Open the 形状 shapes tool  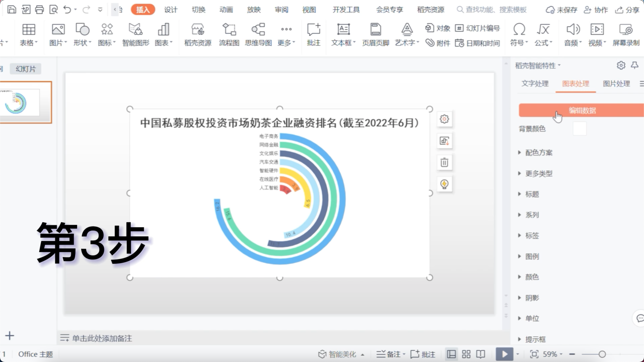(82, 35)
